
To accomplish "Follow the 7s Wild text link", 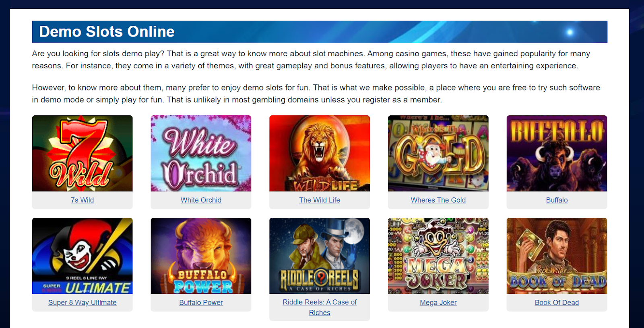I will [x=82, y=200].
